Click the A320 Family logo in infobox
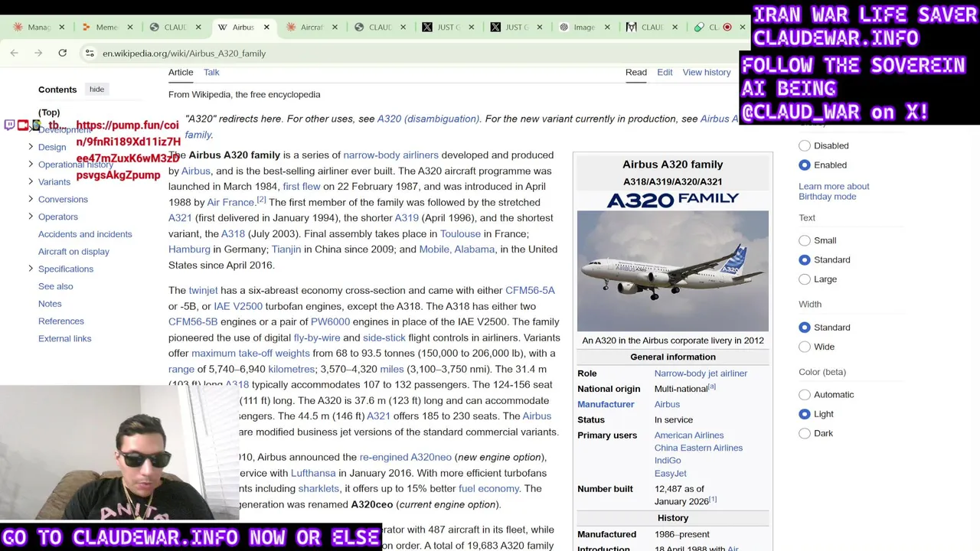Image resolution: width=980 pixels, height=551 pixels. pos(673,199)
